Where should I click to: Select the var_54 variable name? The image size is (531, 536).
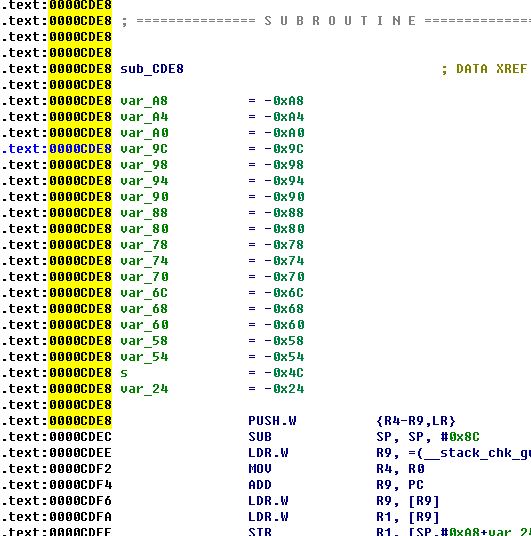tap(144, 357)
